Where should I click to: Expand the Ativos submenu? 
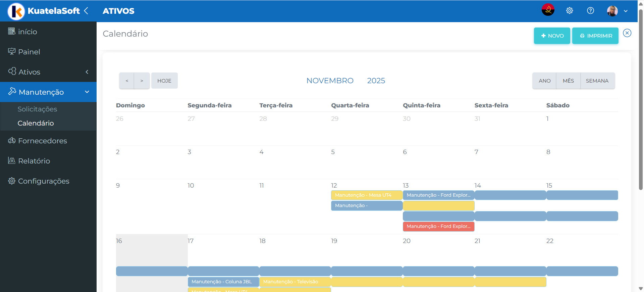pyautogui.click(x=87, y=72)
